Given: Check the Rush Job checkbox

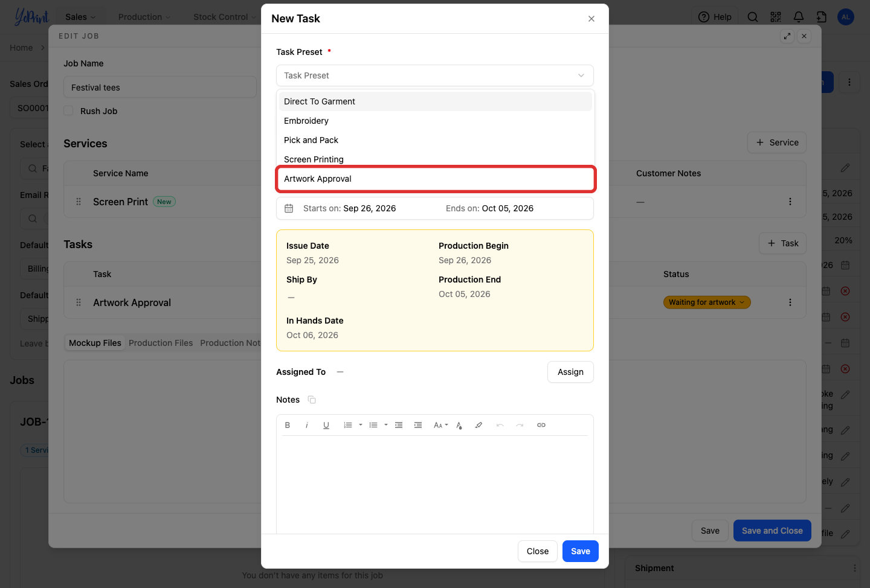Looking at the screenshot, I should [x=69, y=111].
